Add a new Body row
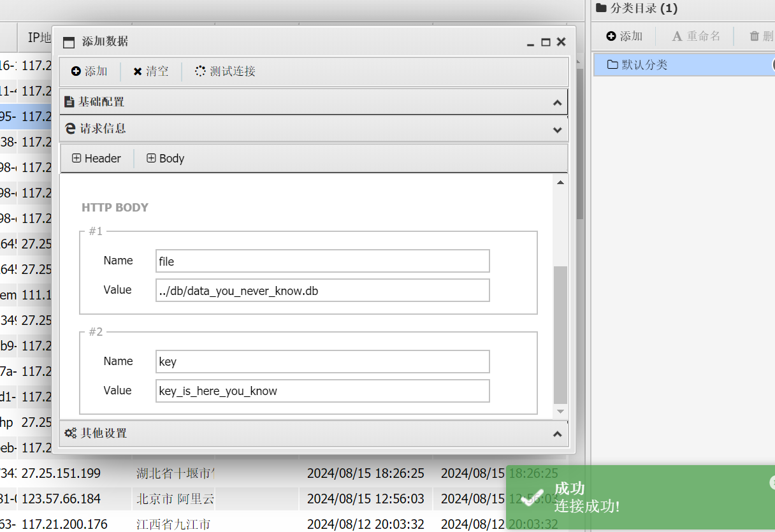Image resolution: width=775 pixels, height=532 pixels. coord(165,159)
